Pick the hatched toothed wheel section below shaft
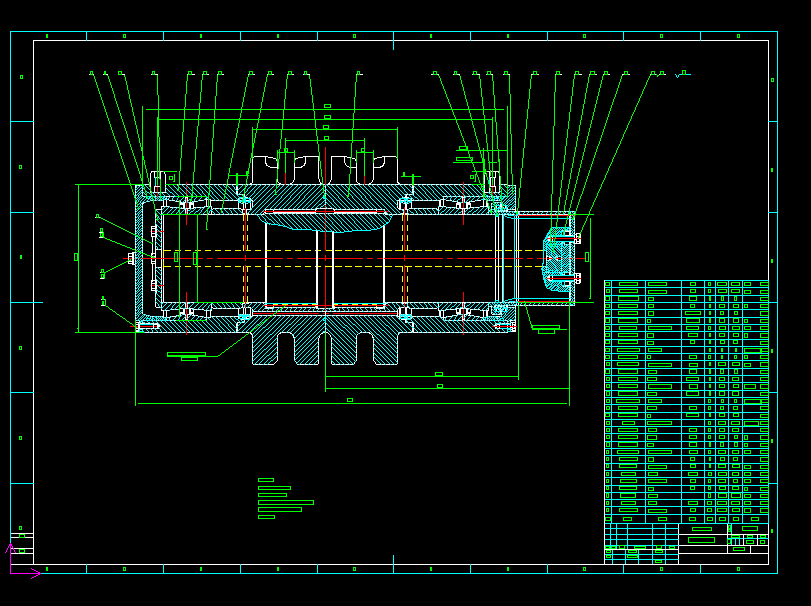This screenshot has height=606, width=811. [325, 339]
